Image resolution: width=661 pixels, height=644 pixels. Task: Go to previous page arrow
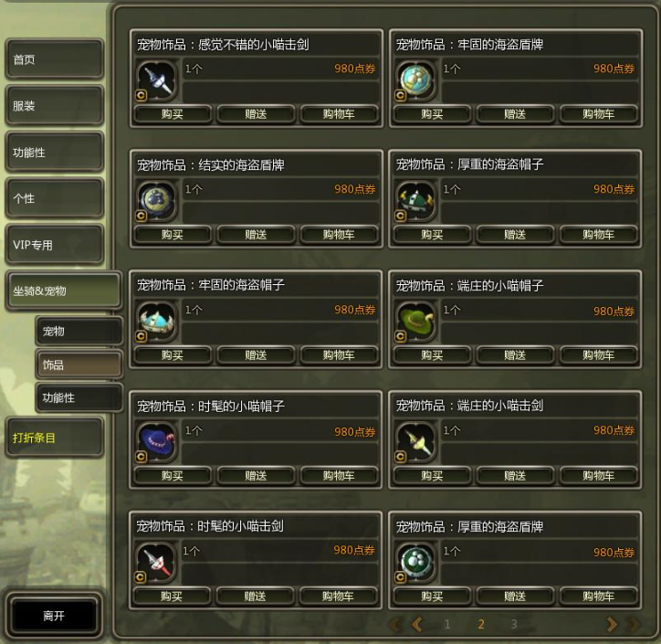(x=417, y=624)
